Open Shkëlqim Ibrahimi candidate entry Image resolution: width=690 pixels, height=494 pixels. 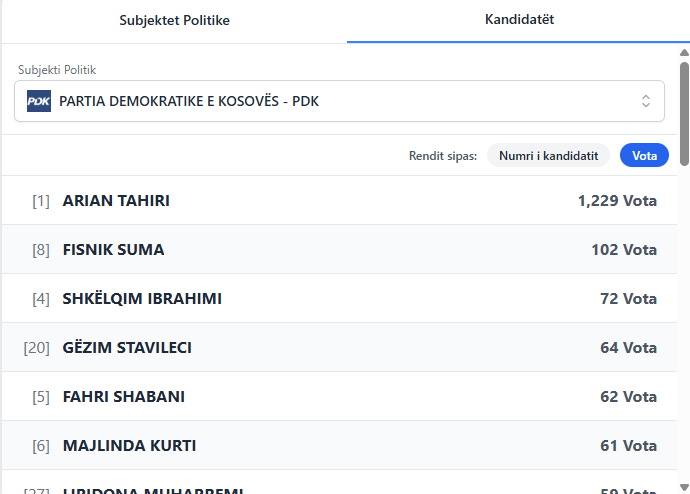click(142, 298)
